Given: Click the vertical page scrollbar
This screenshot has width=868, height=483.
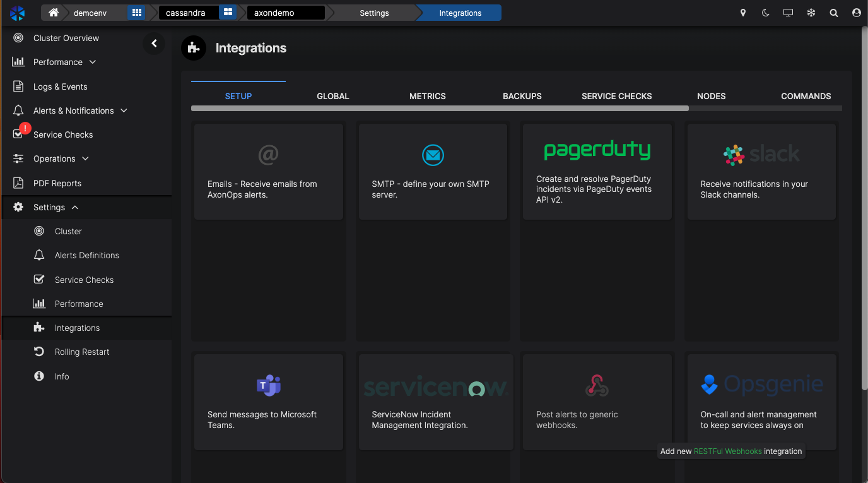Looking at the screenshot, I should click(864, 208).
